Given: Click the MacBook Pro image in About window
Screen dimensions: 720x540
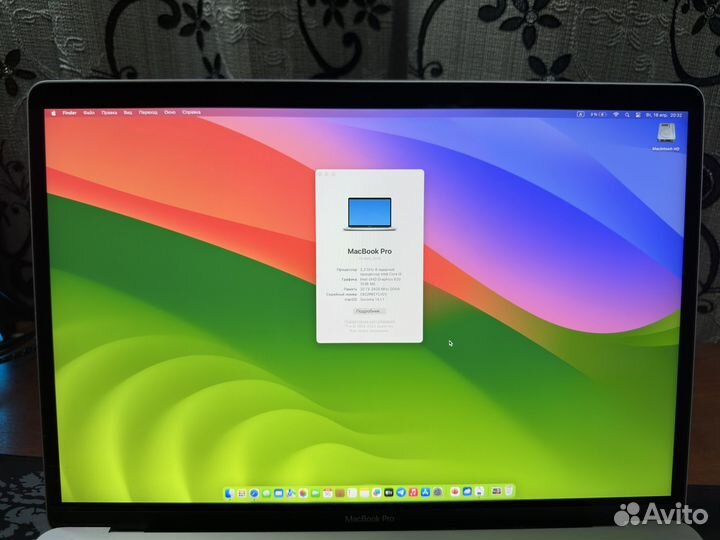Looking at the screenshot, I should (x=370, y=214).
